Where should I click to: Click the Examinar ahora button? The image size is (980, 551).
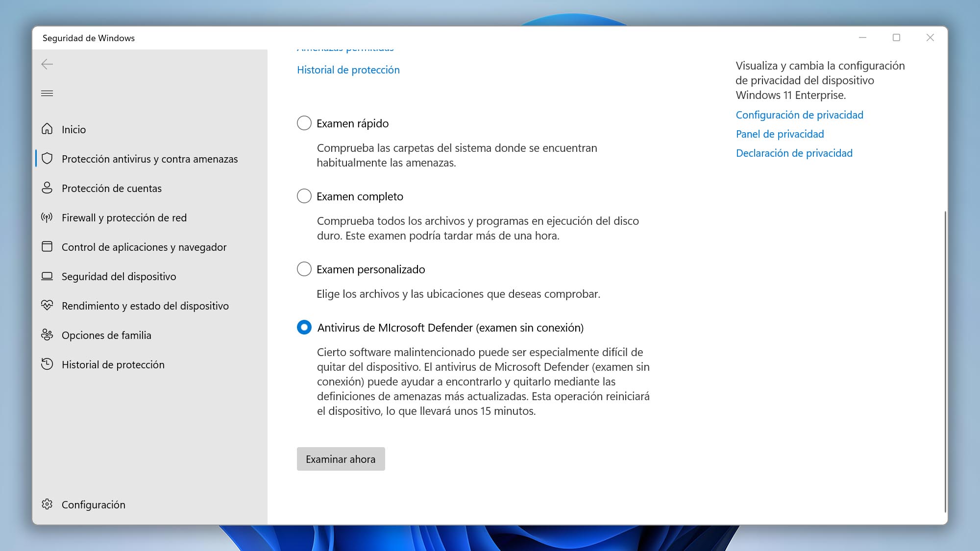coord(341,459)
